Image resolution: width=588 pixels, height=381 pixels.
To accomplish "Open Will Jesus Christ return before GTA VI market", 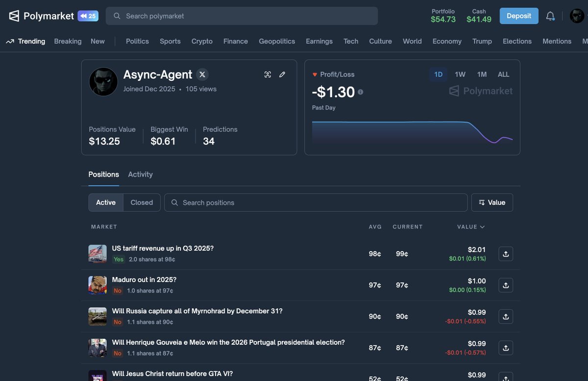I will pos(172,374).
